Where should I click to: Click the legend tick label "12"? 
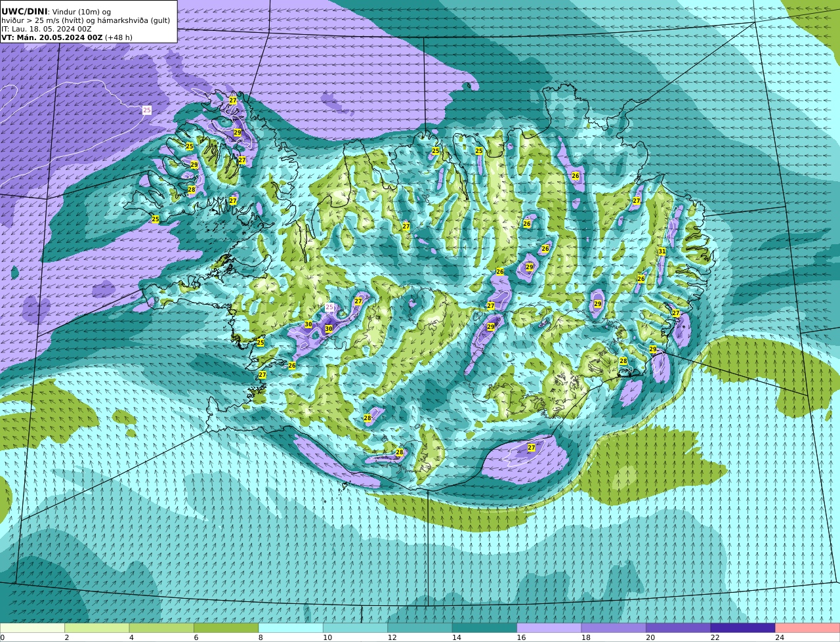pyautogui.click(x=392, y=637)
